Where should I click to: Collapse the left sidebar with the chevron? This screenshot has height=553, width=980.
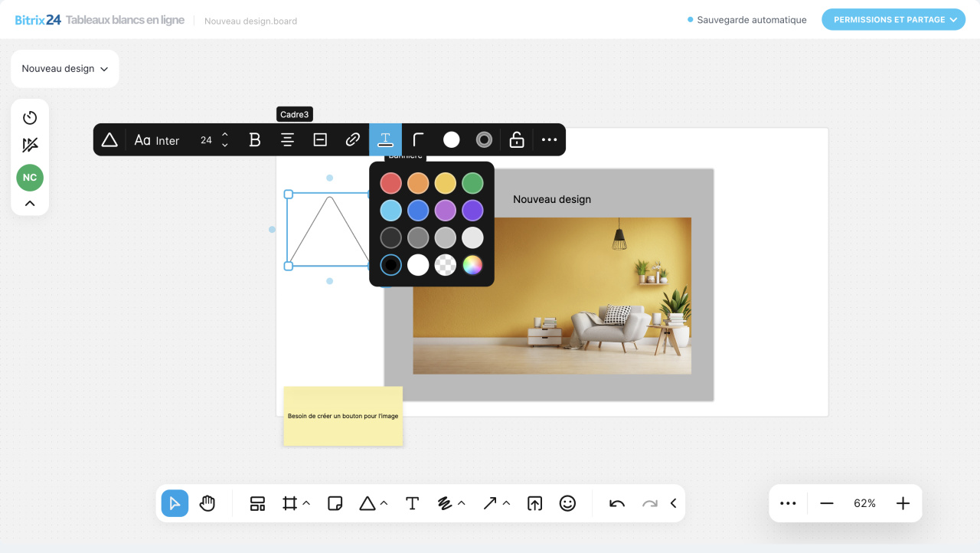point(29,205)
